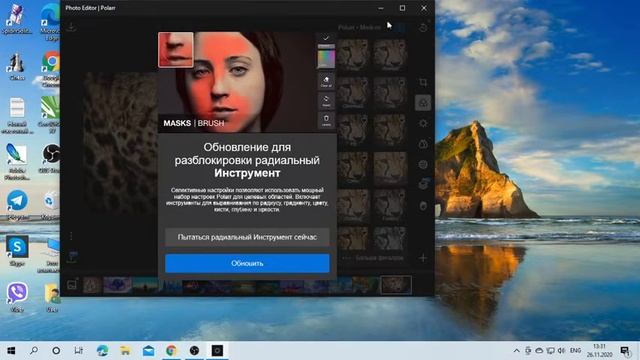
Task: Open the volume control in system tray
Action: click(x=562, y=351)
